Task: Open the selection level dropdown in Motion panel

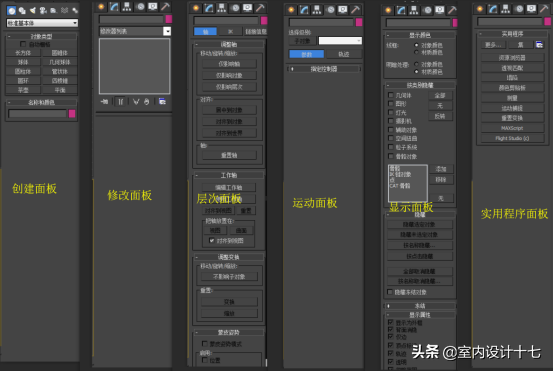Action: pos(340,41)
